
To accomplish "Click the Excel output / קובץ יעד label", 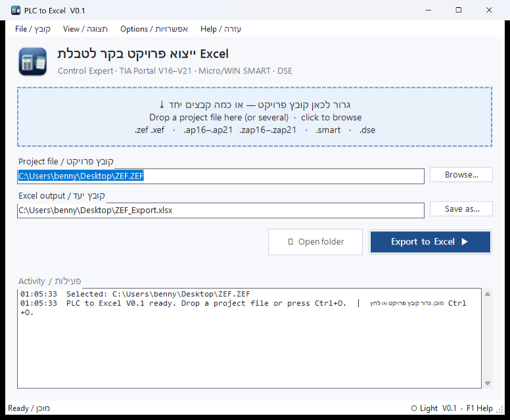I will [62, 195].
